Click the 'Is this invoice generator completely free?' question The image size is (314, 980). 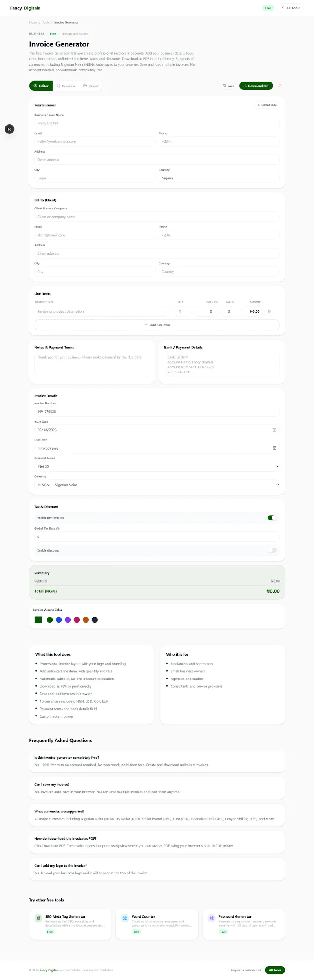click(66, 758)
